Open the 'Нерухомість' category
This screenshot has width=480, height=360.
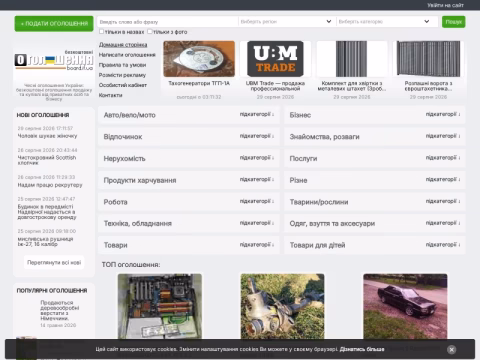tap(124, 159)
